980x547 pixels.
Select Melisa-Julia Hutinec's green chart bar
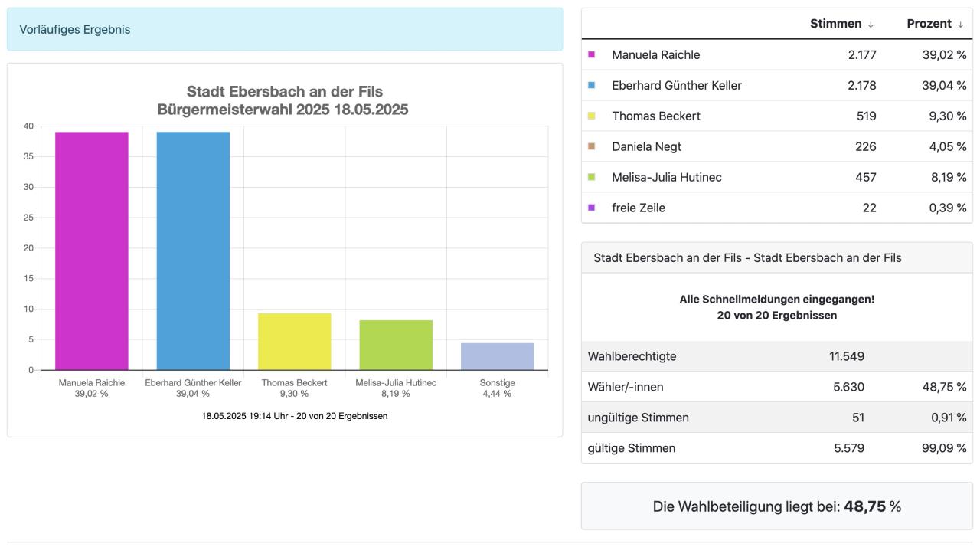pyautogui.click(x=396, y=346)
